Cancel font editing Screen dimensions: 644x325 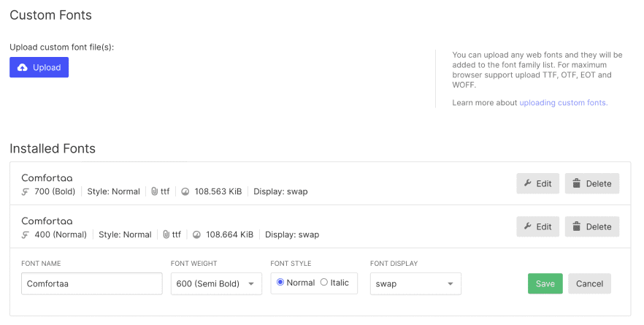click(x=589, y=283)
